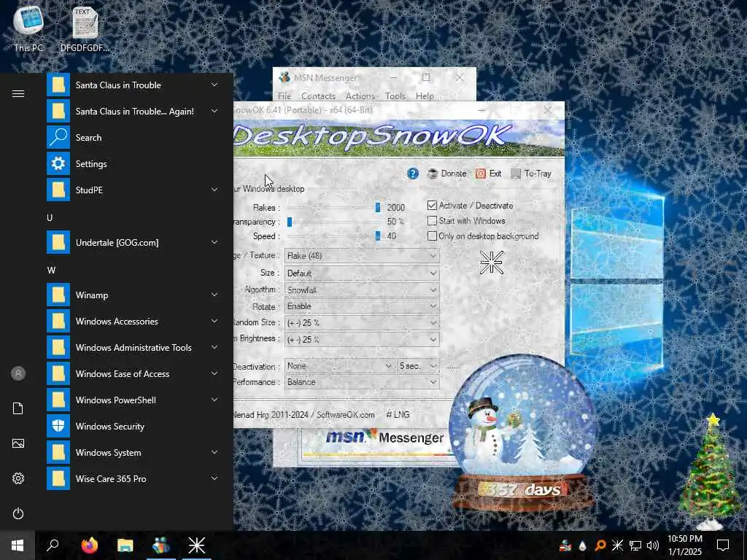
Task: Click the user account icon in Start sidebar
Action: [18, 373]
